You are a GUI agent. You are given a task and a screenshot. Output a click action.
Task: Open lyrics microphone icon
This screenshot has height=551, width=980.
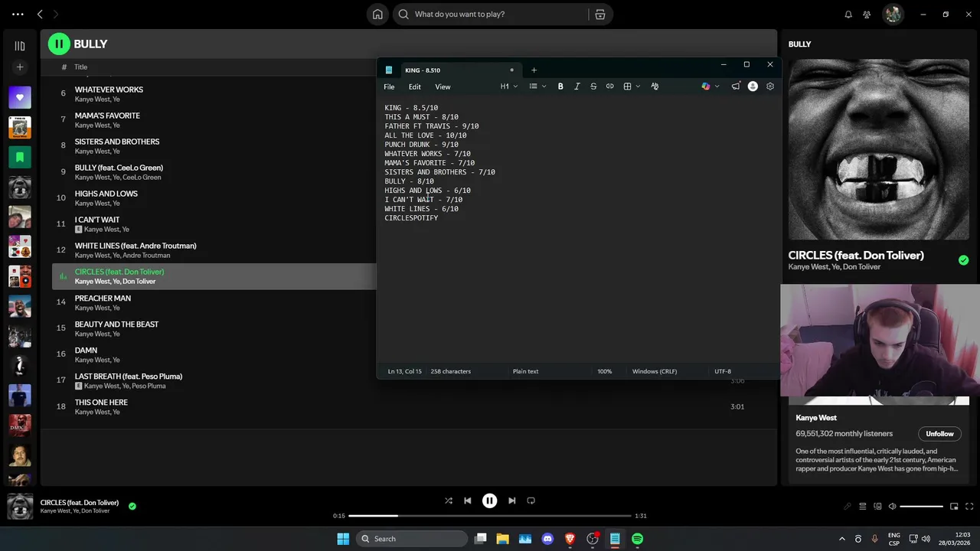tap(847, 506)
